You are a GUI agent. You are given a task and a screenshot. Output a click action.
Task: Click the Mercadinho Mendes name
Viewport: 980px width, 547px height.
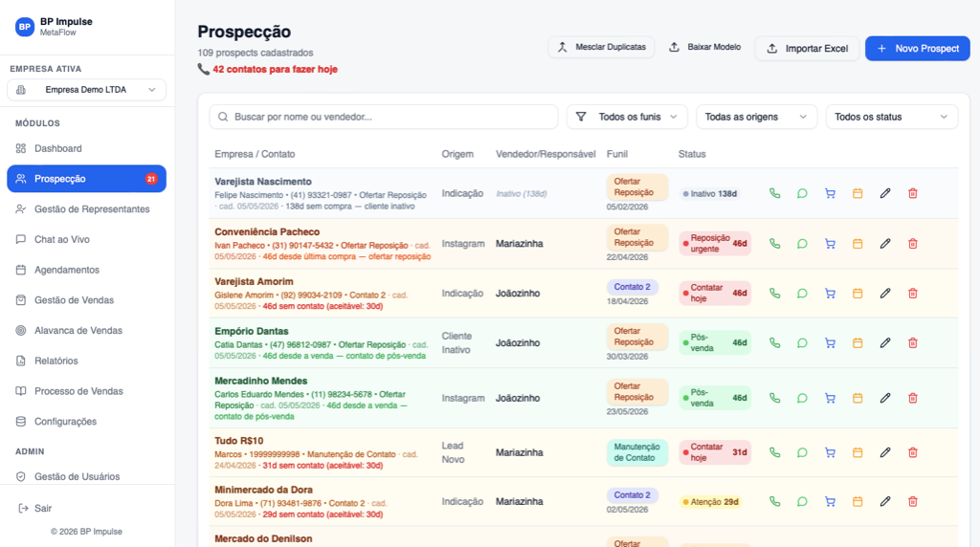click(260, 381)
